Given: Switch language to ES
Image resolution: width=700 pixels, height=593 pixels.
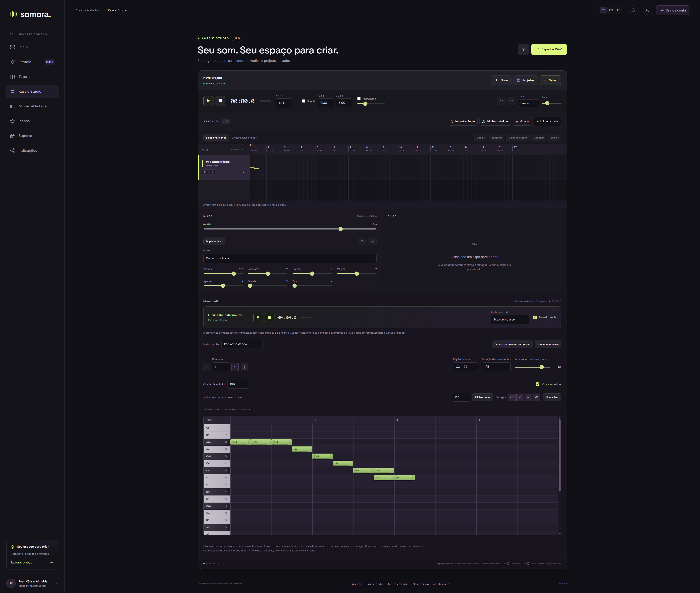Looking at the screenshot, I should [619, 10].
